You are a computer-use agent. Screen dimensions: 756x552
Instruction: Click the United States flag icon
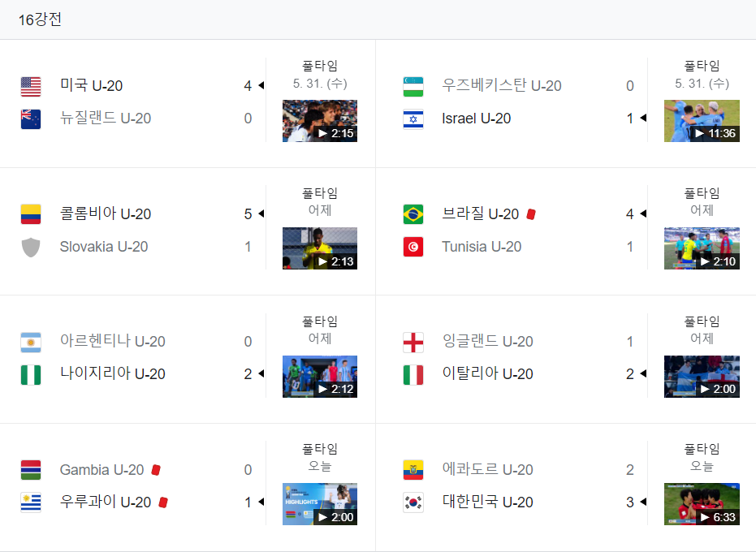click(x=30, y=85)
